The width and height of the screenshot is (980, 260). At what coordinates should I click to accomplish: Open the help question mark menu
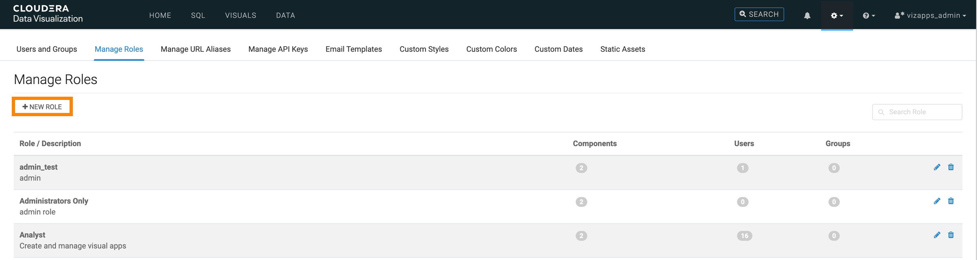click(868, 15)
